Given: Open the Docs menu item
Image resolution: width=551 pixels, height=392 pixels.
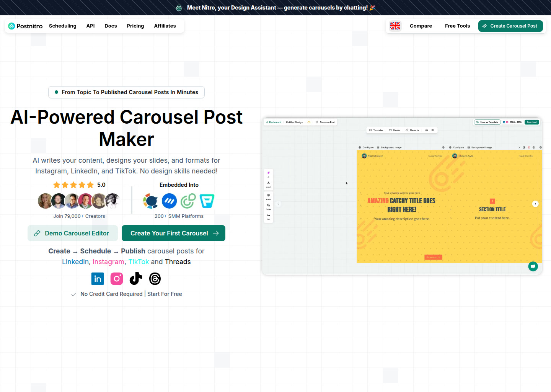Looking at the screenshot, I should tap(111, 26).
